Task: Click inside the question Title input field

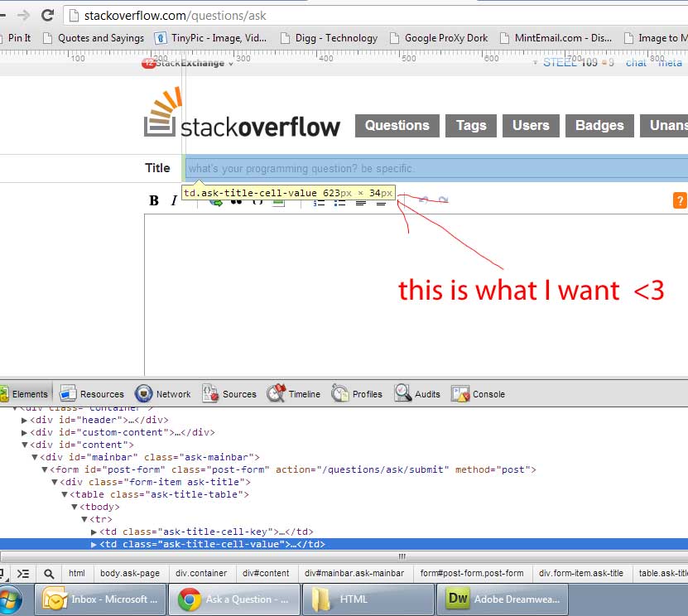Action: (373, 167)
